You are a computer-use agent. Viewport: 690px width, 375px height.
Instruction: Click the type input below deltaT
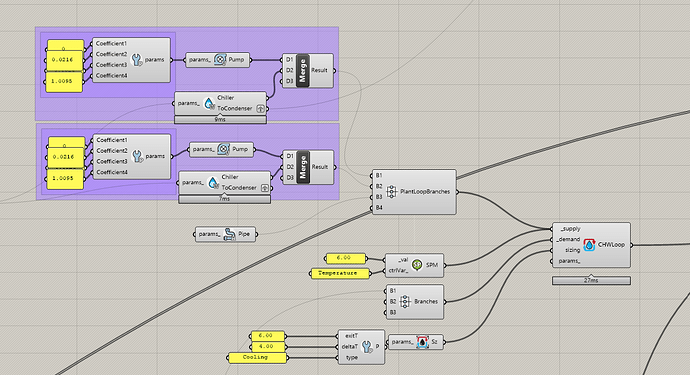pyautogui.click(x=352, y=358)
